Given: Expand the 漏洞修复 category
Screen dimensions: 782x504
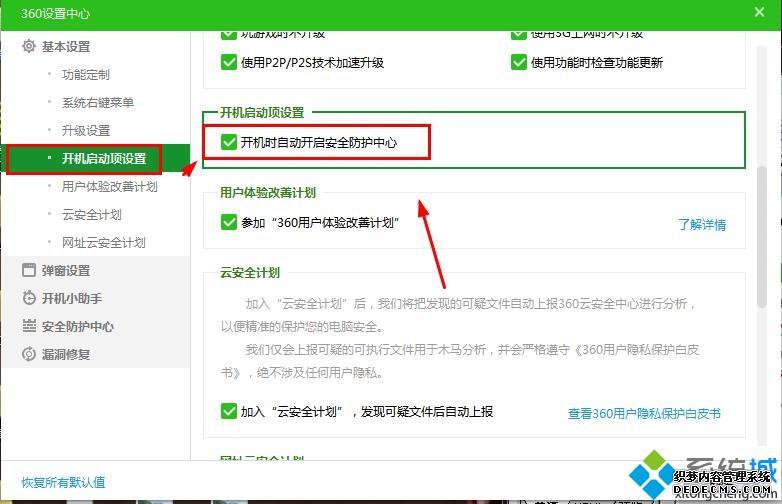Looking at the screenshot, I should tap(65, 354).
